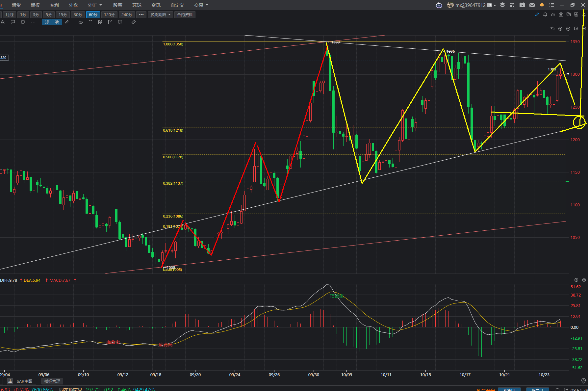588x391 pixels.
Task: Click the pop-out window icon in title bar
Action: (x=512, y=5)
